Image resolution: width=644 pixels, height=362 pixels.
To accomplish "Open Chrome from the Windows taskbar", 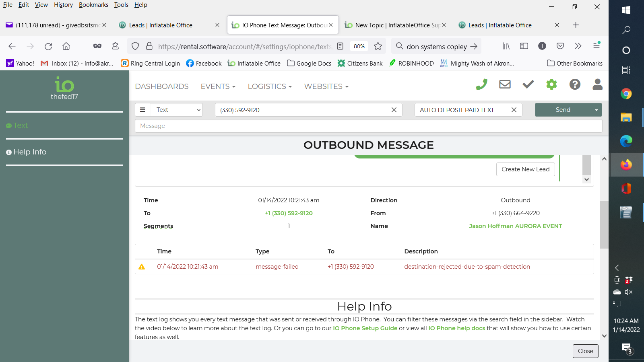I will [x=626, y=94].
